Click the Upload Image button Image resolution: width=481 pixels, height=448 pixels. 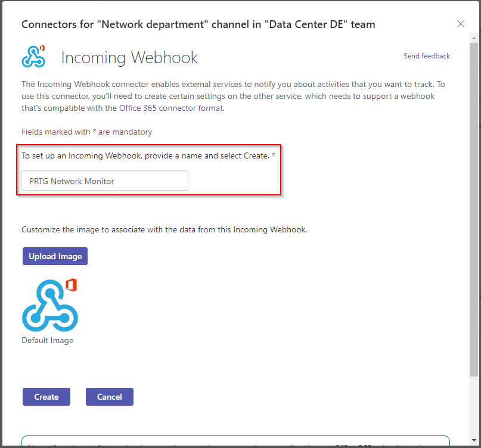(x=55, y=256)
